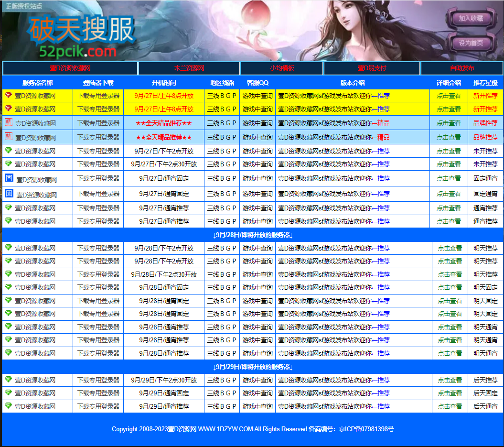504x447 pixels.
Task: Open the 壹D资源收藏网 navigation tab
Action: 70,68
